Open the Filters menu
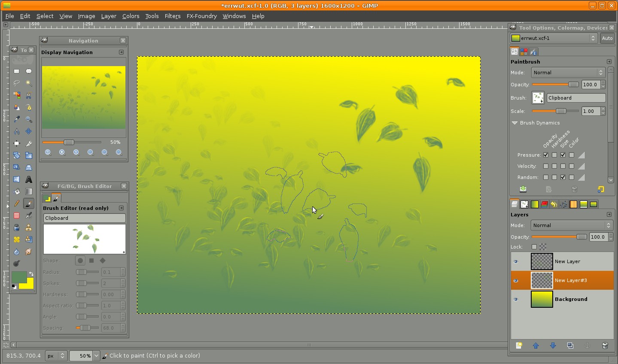This screenshot has height=364, width=618. [172, 16]
